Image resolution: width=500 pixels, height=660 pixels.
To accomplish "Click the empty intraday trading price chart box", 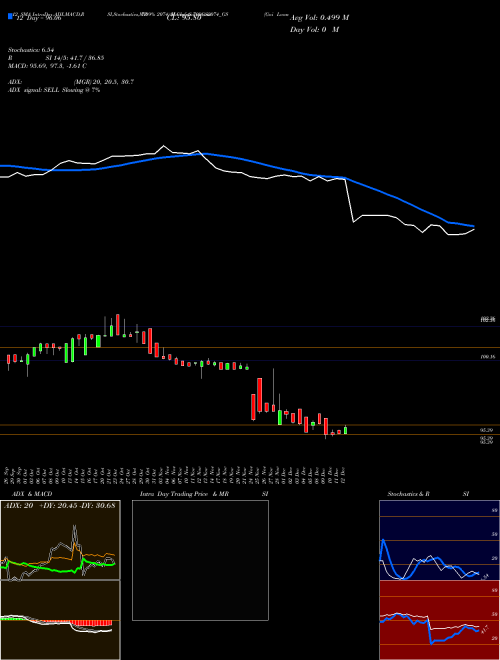I will point(200,560).
